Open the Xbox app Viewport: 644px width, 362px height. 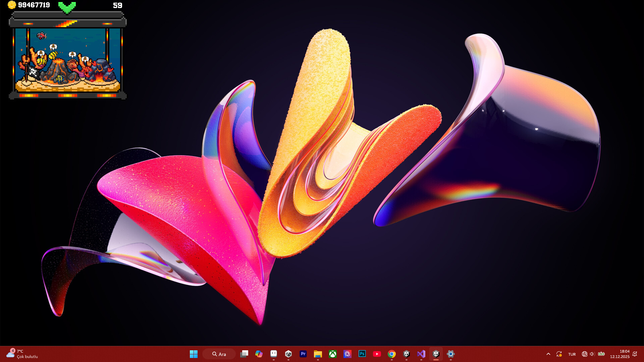tap(333, 354)
